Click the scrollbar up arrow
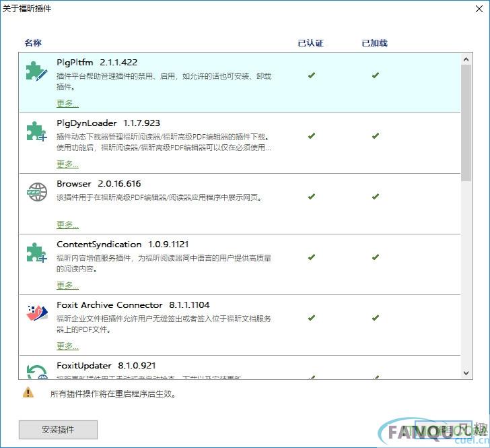The width and height of the screenshot is (490, 448). (466, 59)
